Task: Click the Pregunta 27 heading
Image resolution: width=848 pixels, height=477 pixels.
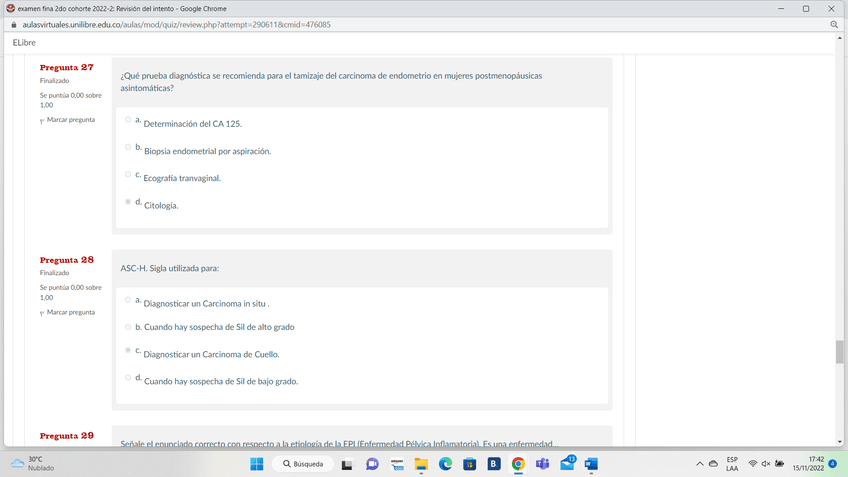Action: pyautogui.click(x=67, y=68)
